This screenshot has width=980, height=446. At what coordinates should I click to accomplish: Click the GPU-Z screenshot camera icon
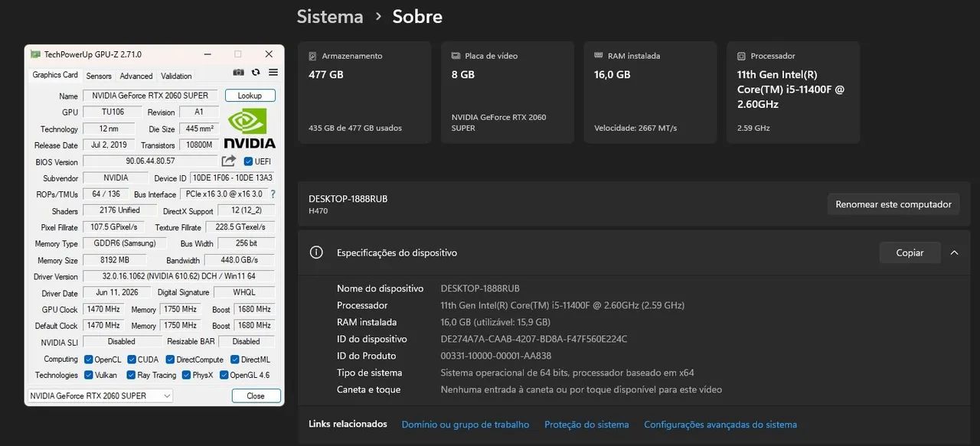(238, 72)
